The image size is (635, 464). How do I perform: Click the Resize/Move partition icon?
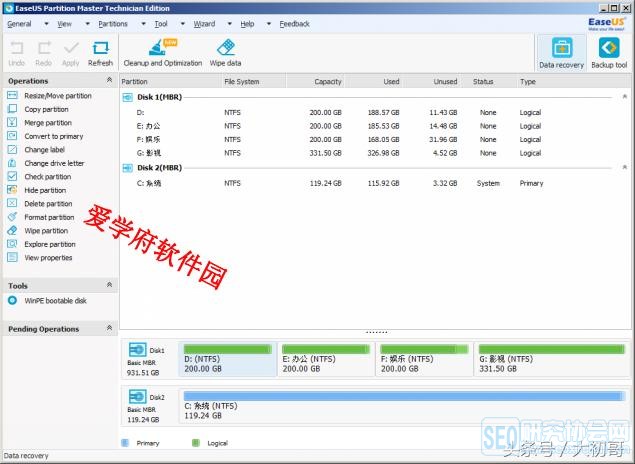pyautogui.click(x=13, y=96)
